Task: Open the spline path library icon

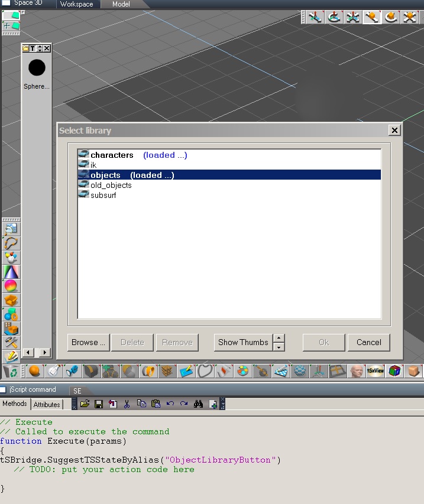Action: coord(11,243)
